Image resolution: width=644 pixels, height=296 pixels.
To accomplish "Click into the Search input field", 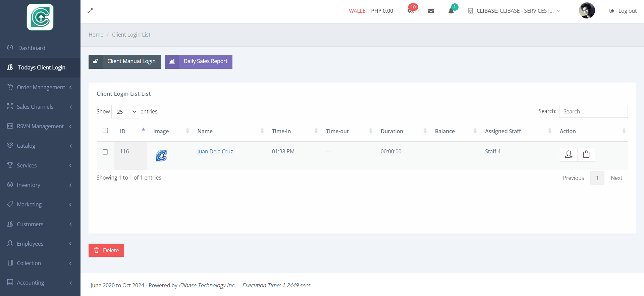I will [593, 111].
